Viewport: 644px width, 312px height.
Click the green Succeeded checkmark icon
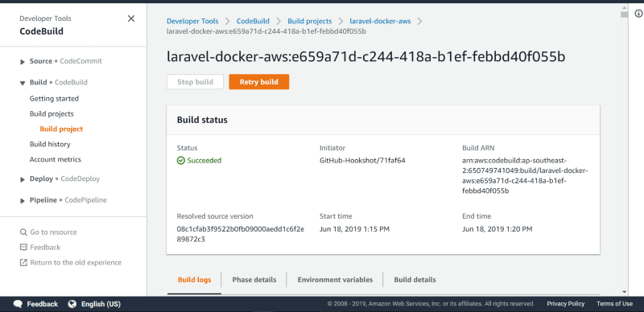pyautogui.click(x=180, y=161)
